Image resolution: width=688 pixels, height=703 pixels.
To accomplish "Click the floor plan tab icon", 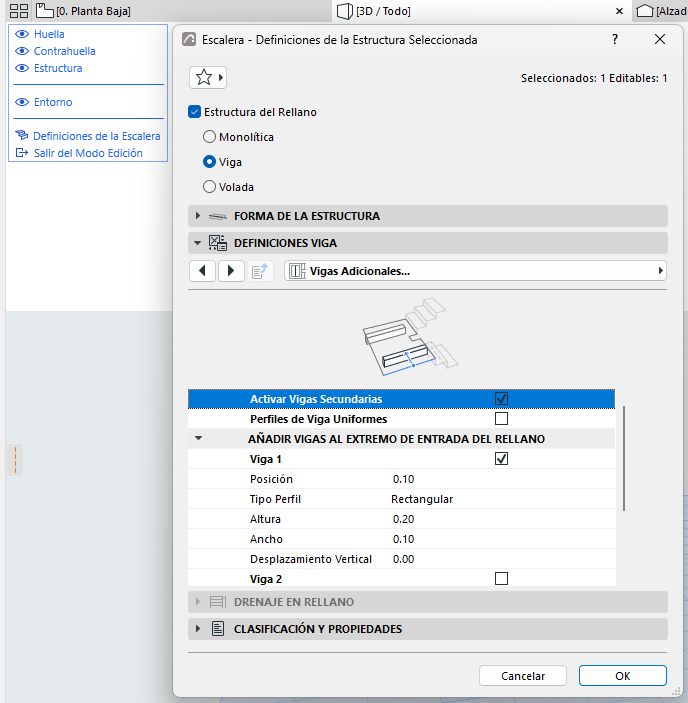I will 44,10.
